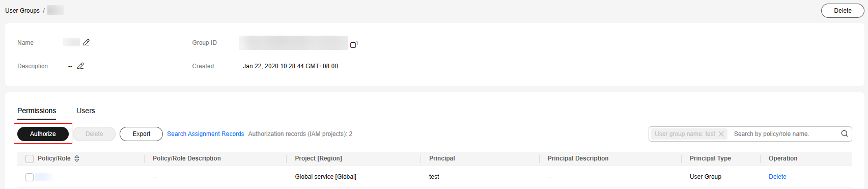
Task: Remove the 'User group name: test' filter
Action: click(721, 134)
